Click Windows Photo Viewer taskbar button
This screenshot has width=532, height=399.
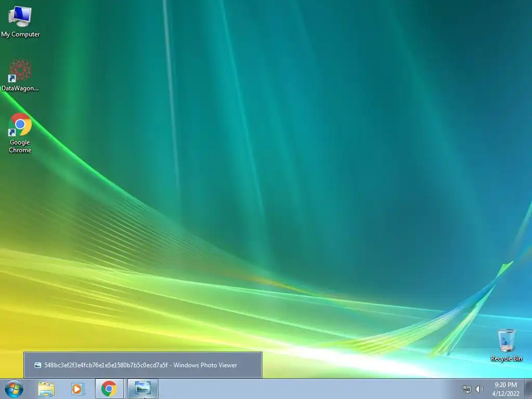[142, 389]
